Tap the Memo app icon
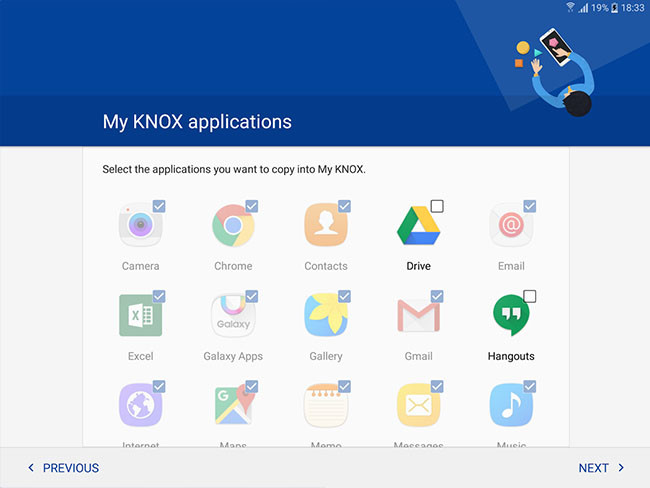The height and width of the screenshot is (488, 650). click(x=326, y=405)
